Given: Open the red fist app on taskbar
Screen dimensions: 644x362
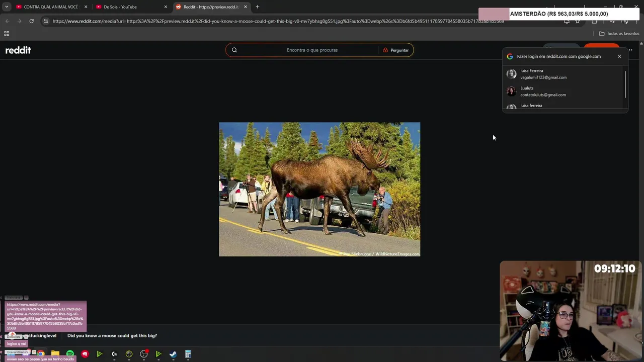Looking at the screenshot, I should 85,354.
